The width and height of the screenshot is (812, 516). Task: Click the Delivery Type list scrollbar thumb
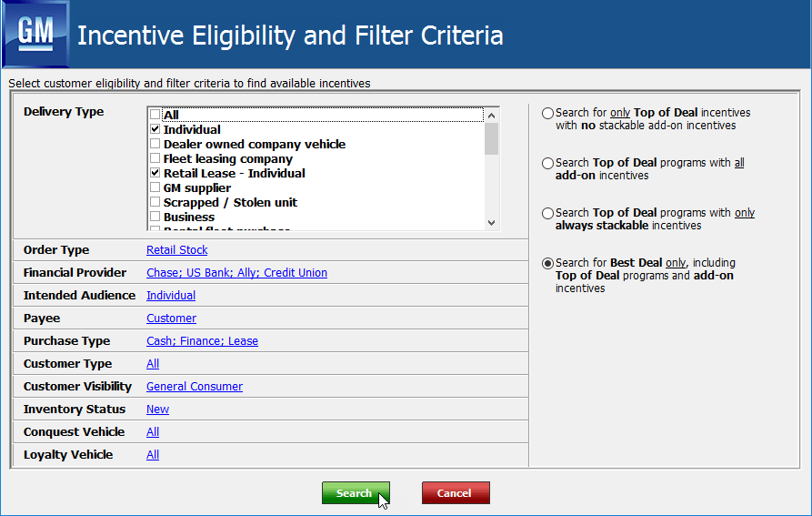tap(491, 139)
